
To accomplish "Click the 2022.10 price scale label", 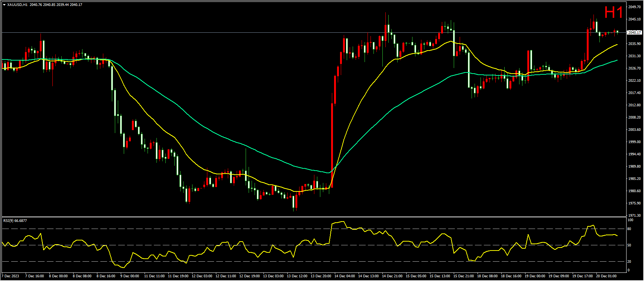I will point(635,80).
